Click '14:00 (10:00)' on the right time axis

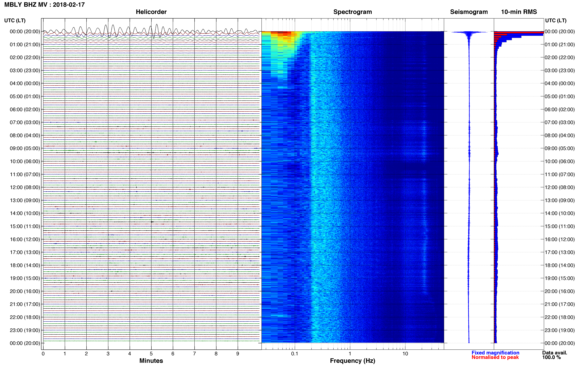pyautogui.click(x=560, y=213)
